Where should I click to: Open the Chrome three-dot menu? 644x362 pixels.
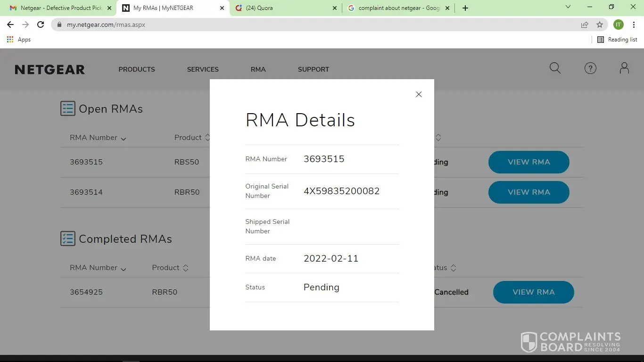[633, 25]
